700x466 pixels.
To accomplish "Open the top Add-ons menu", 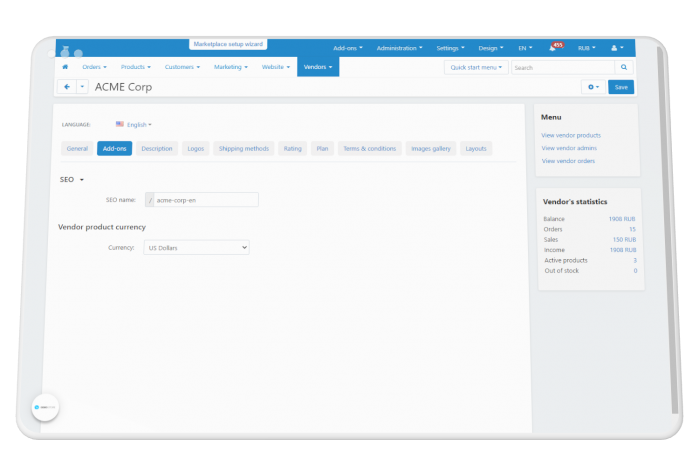I will coord(348,48).
